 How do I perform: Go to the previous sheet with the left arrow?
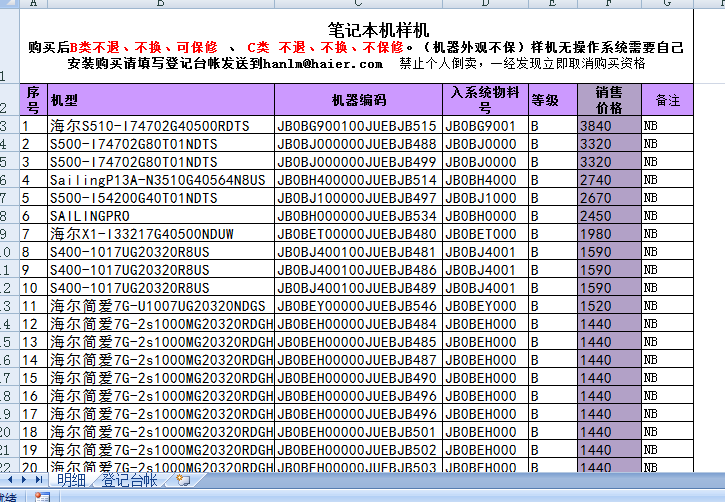[10, 480]
